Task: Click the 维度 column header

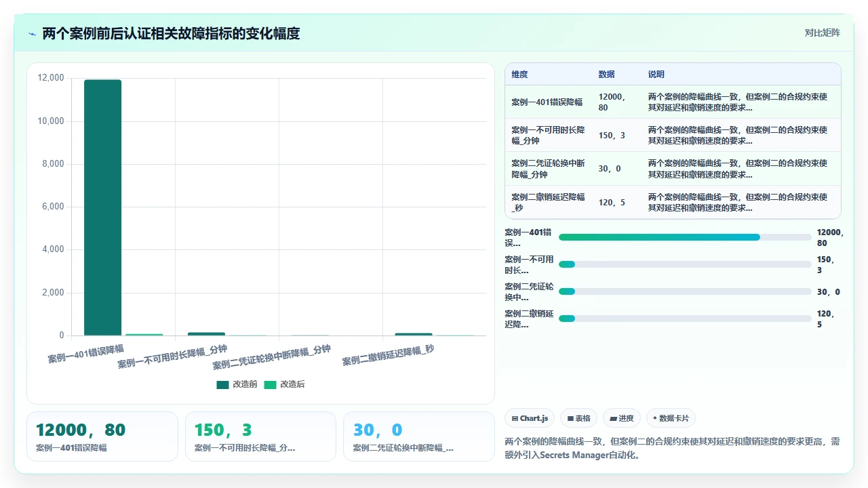Action: [x=519, y=74]
